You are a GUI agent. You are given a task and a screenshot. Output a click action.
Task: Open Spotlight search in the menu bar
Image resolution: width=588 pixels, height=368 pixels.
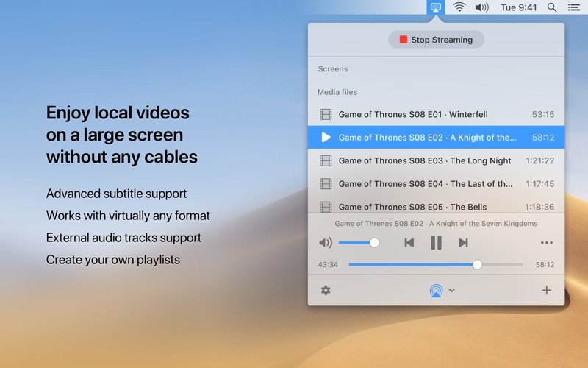click(x=552, y=7)
